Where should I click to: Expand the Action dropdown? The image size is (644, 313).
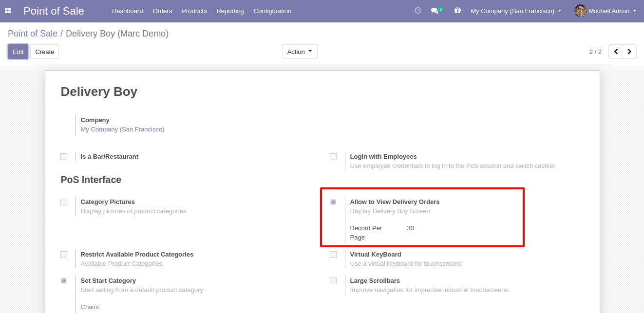point(300,52)
